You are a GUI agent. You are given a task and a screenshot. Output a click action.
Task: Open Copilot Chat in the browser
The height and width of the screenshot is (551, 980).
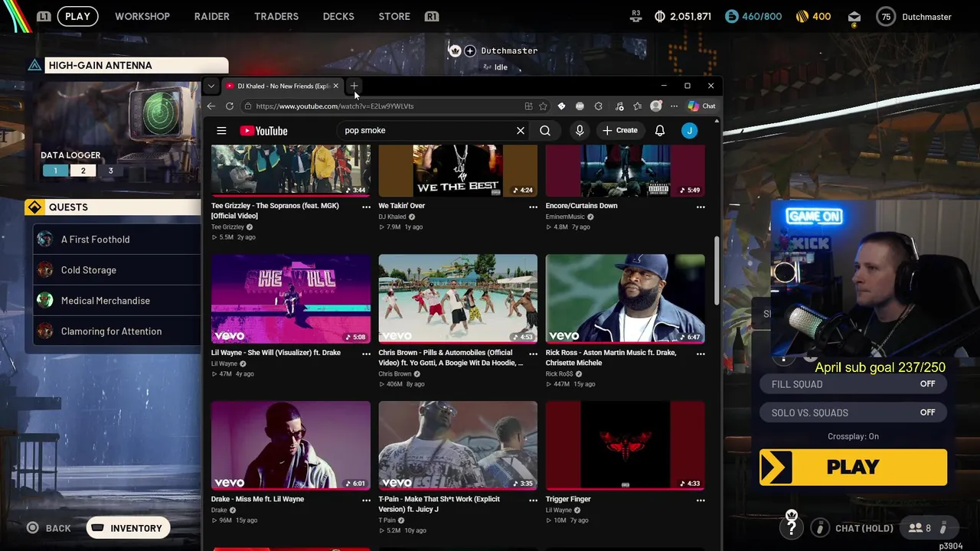pyautogui.click(x=702, y=106)
